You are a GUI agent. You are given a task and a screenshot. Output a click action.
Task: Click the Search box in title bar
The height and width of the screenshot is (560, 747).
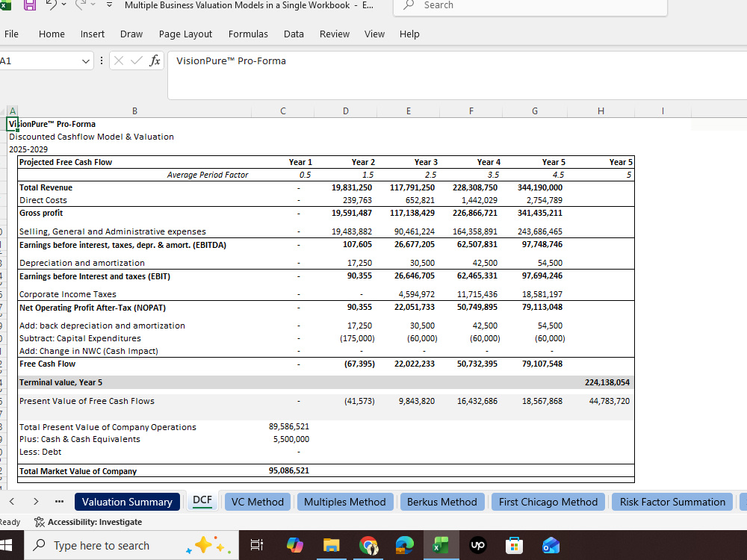point(530,6)
